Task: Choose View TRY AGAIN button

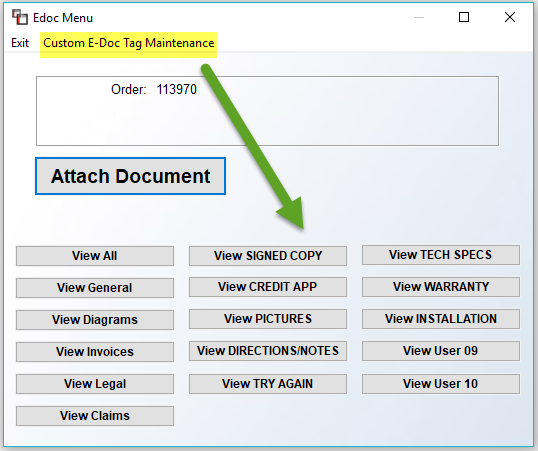Action: (268, 383)
